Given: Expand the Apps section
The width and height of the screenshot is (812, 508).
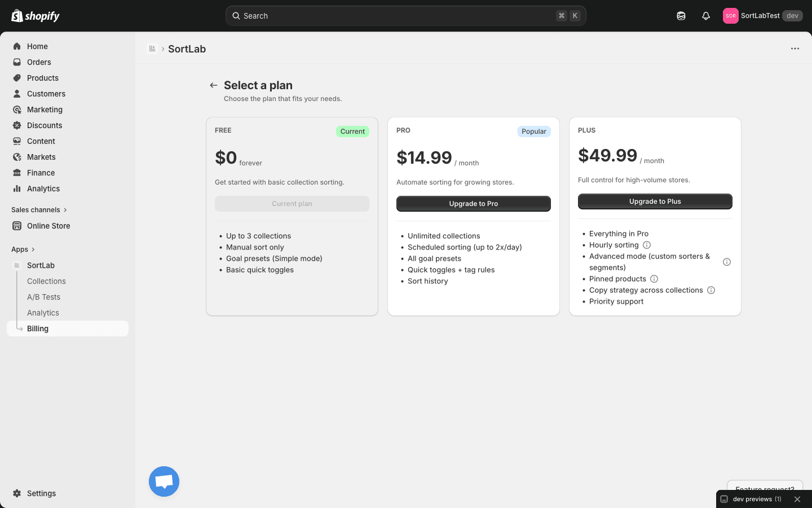Looking at the screenshot, I should [x=23, y=249].
